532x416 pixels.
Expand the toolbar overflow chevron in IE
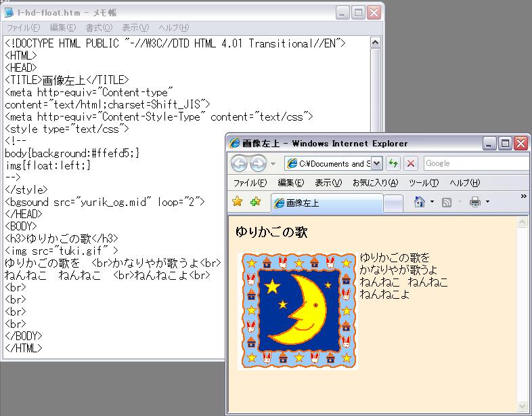click(523, 196)
